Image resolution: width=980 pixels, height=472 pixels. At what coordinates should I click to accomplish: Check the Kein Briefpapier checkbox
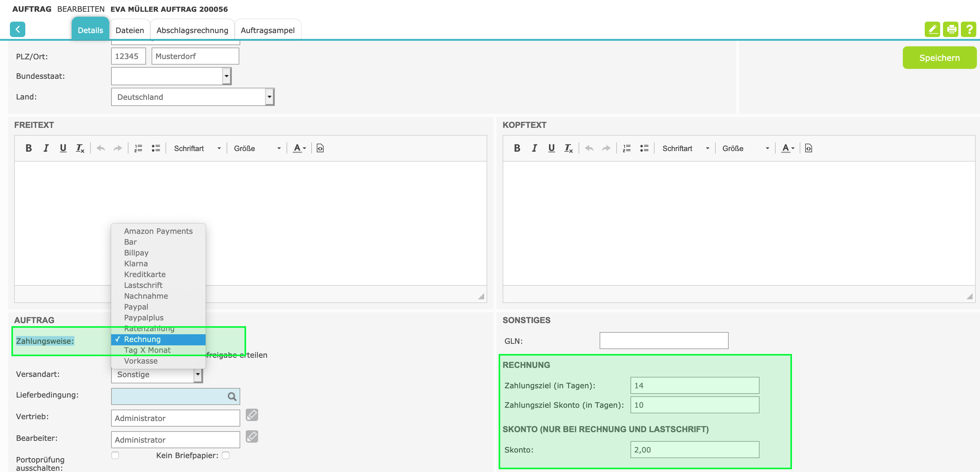tap(226, 455)
